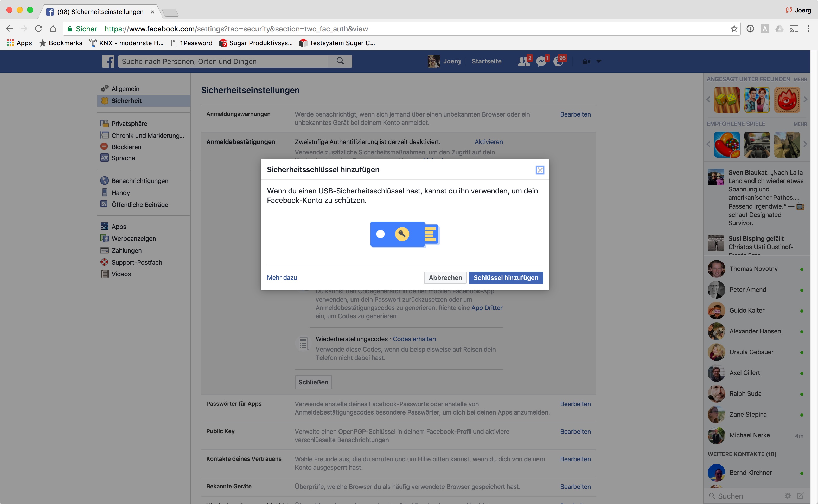Click the Facebook search input field
Image resolution: width=818 pixels, height=504 pixels.
[x=223, y=61]
